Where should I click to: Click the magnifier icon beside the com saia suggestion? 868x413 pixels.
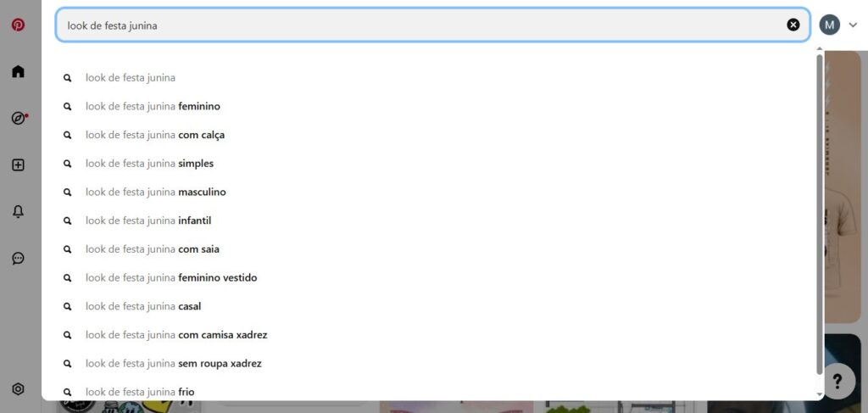[68, 249]
